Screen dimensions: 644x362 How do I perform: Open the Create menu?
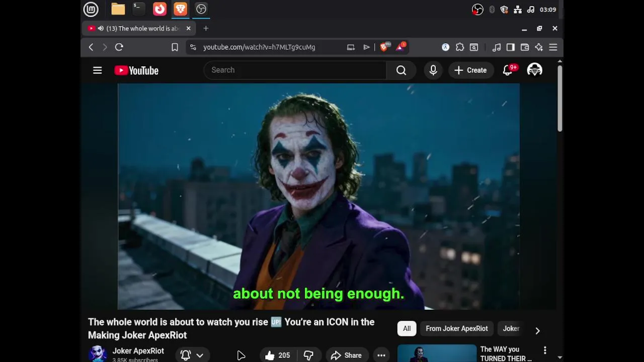tap(470, 70)
